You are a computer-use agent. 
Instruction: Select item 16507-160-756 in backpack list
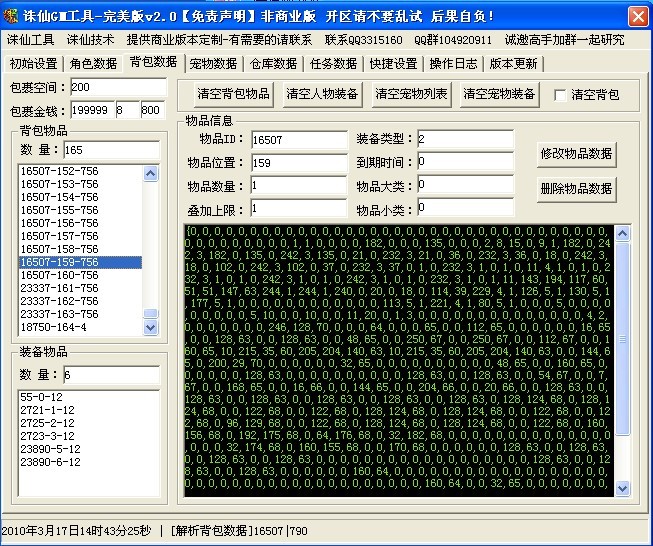60,275
